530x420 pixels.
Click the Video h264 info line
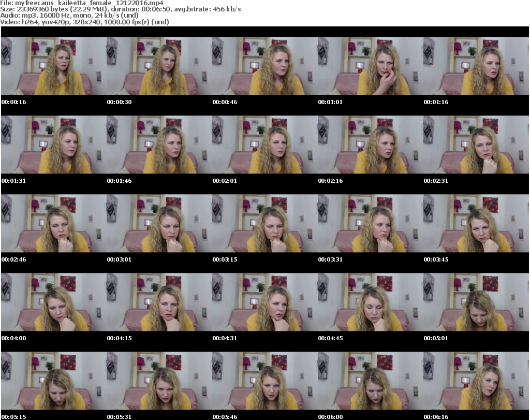coord(84,22)
